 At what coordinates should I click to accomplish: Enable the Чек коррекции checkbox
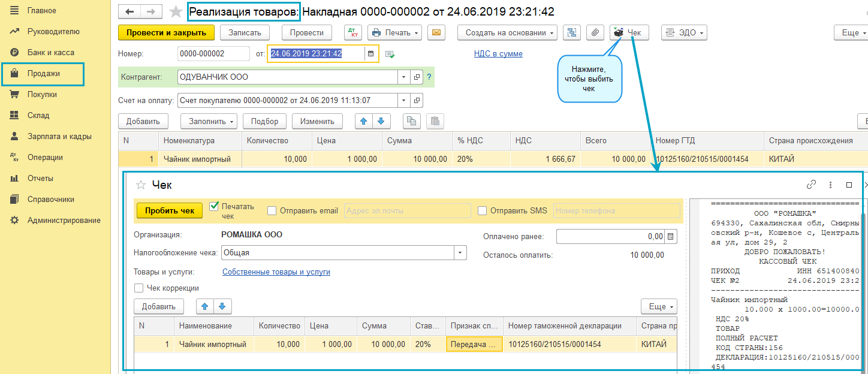coord(138,288)
